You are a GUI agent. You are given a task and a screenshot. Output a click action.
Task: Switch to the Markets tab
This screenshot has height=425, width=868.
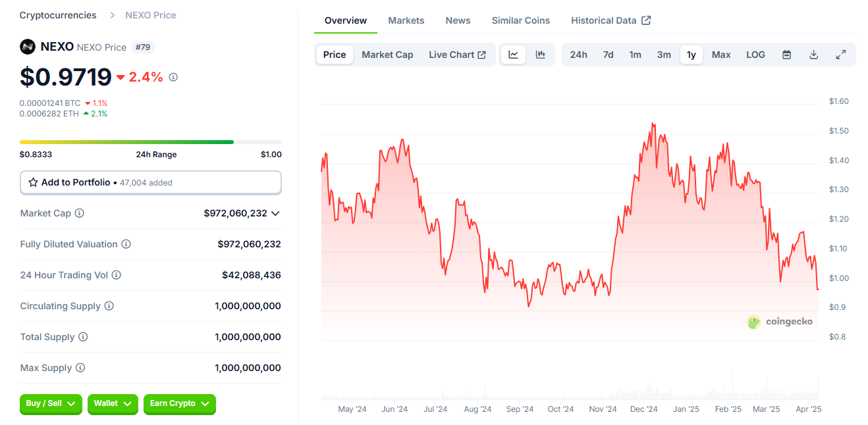pos(406,20)
